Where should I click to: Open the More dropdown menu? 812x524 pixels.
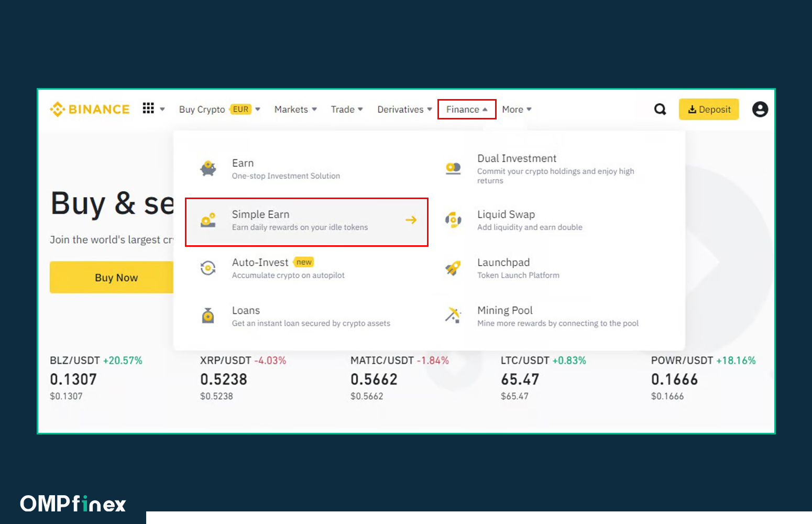tap(517, 109)
